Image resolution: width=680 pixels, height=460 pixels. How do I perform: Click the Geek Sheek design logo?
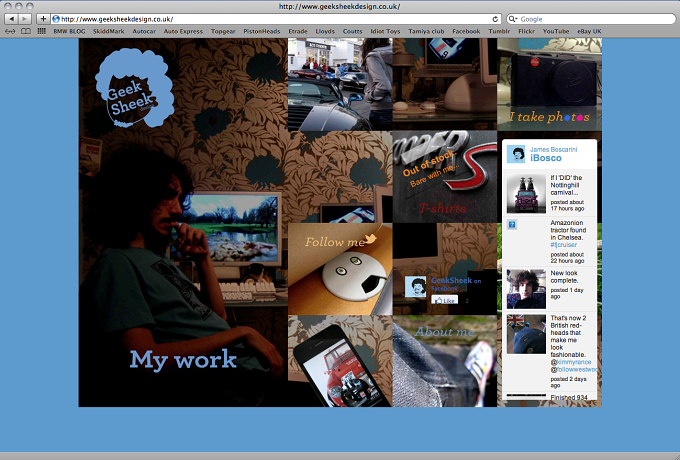point(134,88)
